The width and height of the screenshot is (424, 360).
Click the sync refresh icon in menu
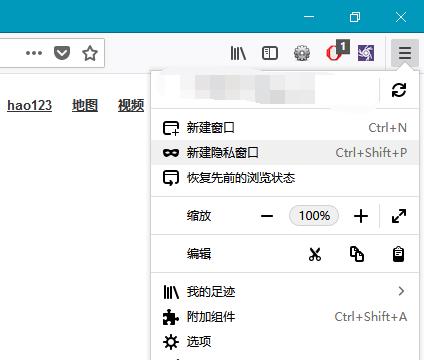399,90
